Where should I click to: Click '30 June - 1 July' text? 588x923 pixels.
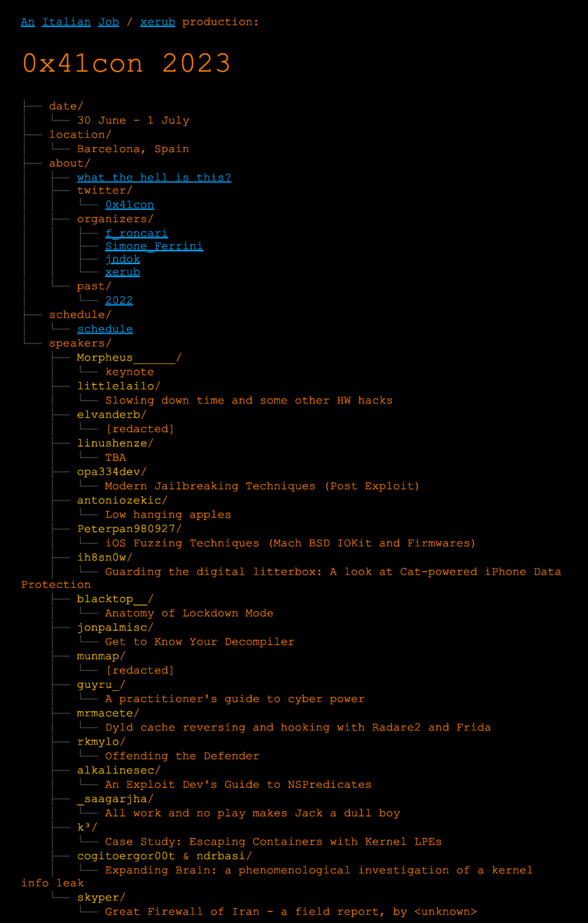click(133, 120)
